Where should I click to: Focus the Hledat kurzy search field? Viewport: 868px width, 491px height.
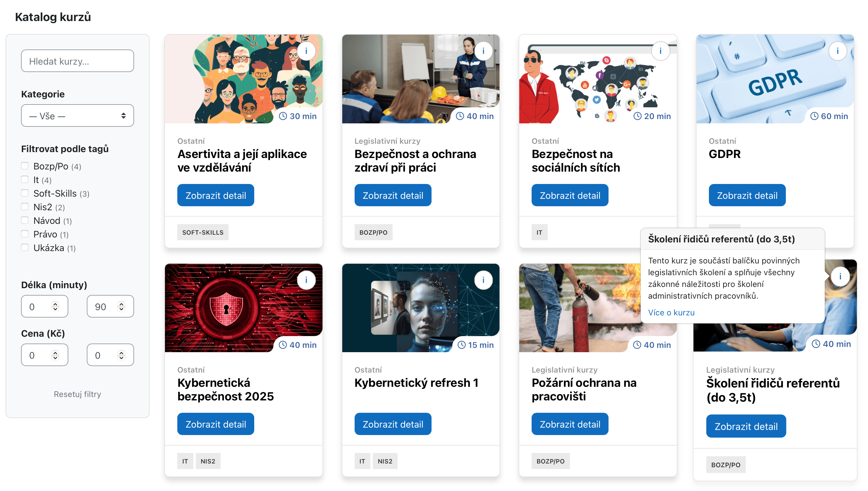tap(78, 61)
